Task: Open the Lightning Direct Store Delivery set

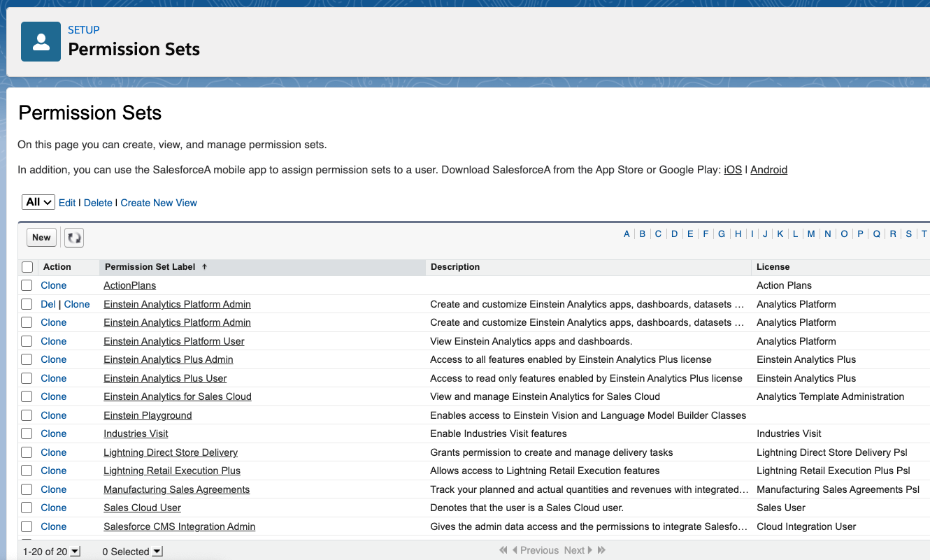Action: click(x=171, y=452)
